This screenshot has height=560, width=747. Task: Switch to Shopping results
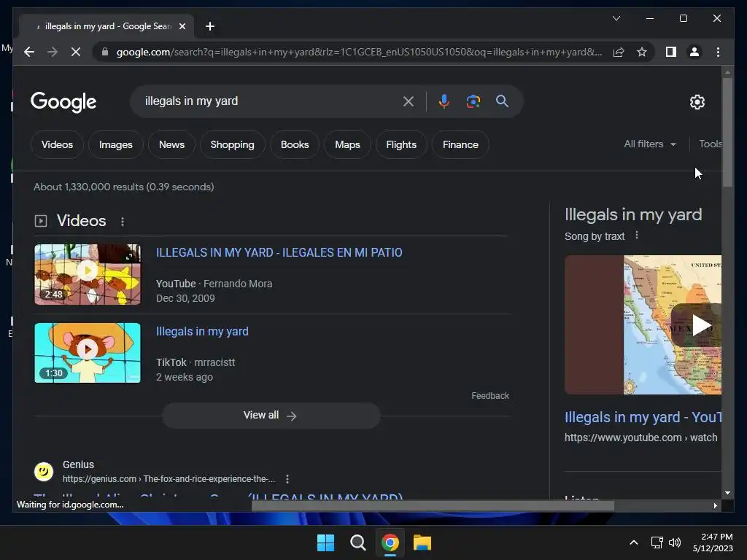233,144
